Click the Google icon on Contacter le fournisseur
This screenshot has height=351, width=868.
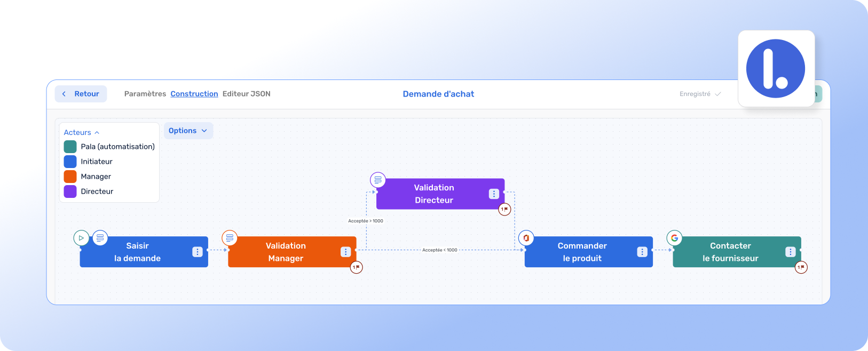[x=674, y=238]
